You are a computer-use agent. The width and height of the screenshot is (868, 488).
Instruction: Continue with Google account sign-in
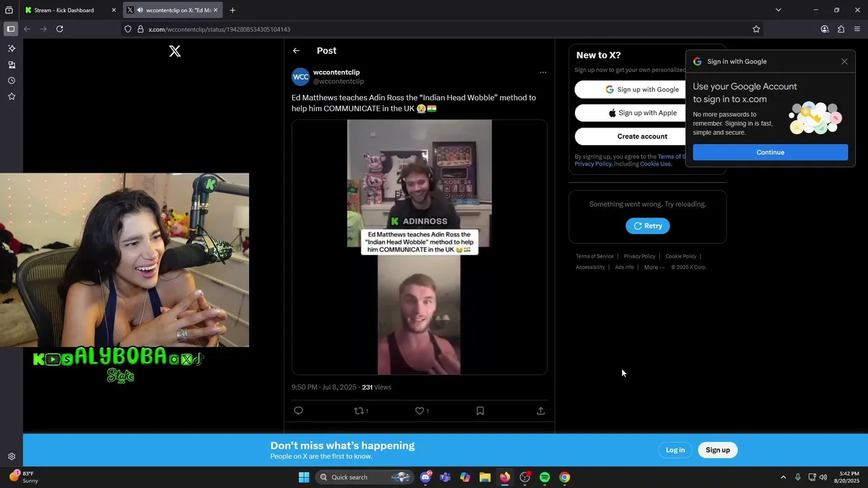coord(770,152)
